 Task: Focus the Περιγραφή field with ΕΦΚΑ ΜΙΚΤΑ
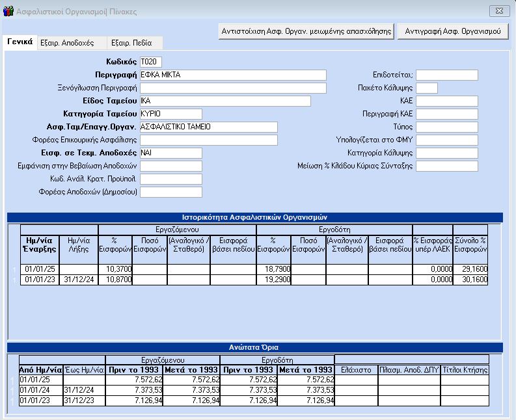232,75
